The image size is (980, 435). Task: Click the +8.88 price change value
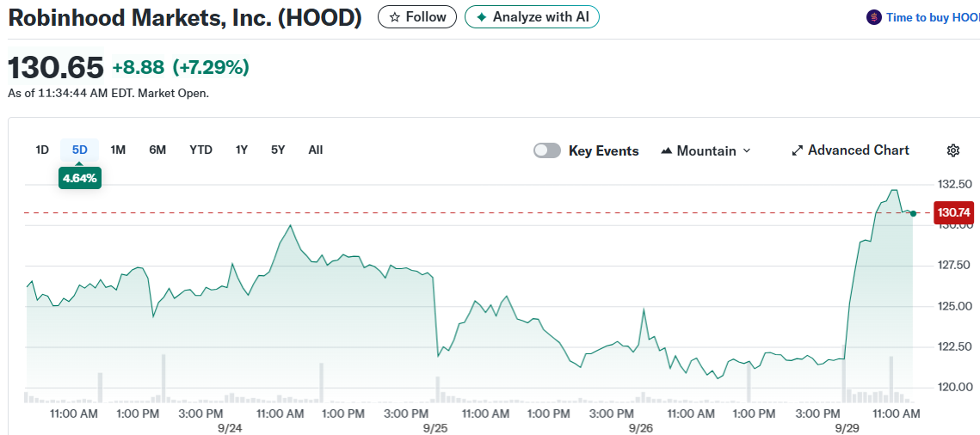click(139, 67)
